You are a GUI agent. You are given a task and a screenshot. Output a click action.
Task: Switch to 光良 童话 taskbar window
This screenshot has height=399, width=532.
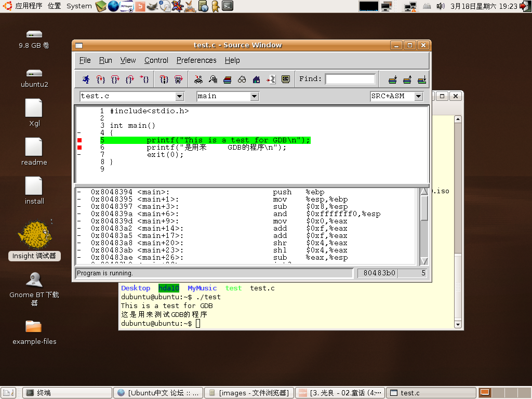pyautogui.click(x=340, y=393)
